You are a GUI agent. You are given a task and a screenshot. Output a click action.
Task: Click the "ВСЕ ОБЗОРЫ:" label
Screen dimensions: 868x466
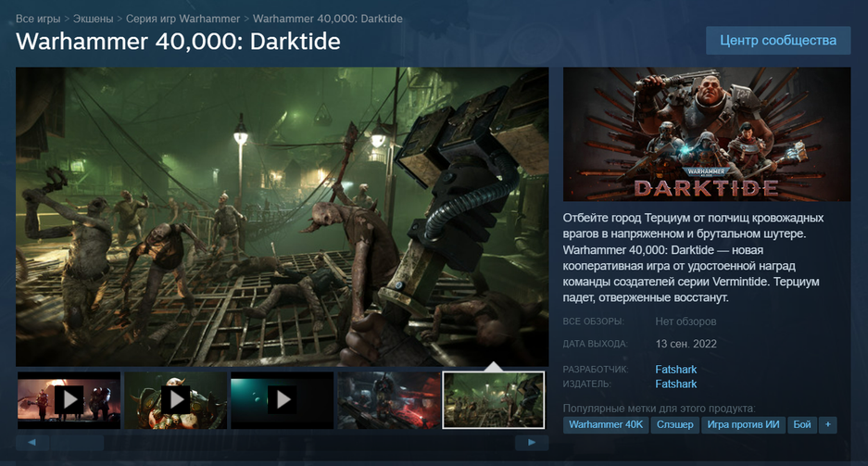(x=594, y=321)
